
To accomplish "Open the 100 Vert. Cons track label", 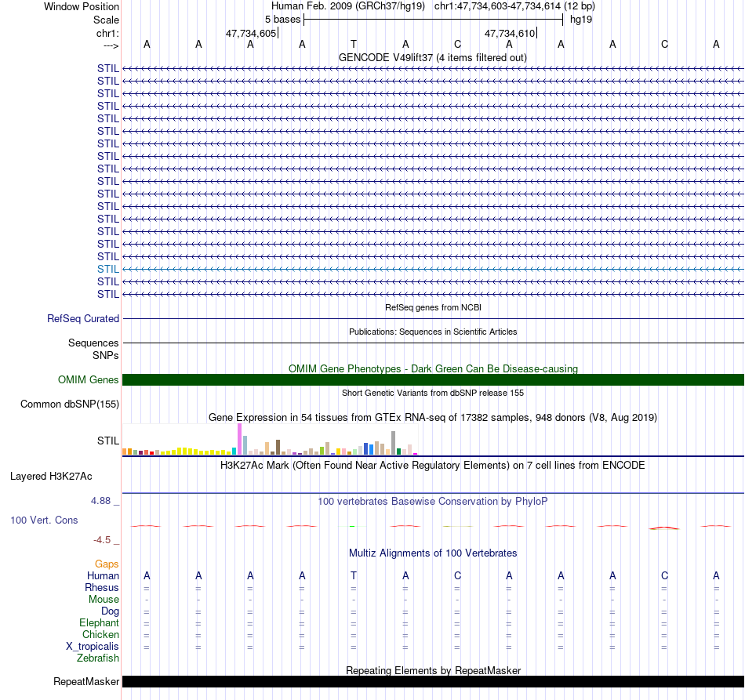I will pyautogui.click(x=44, y=520).
